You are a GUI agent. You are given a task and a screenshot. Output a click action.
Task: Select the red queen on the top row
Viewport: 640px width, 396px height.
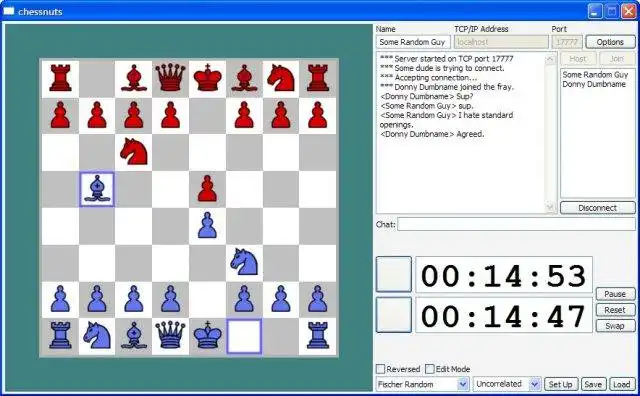pos(170,78)
